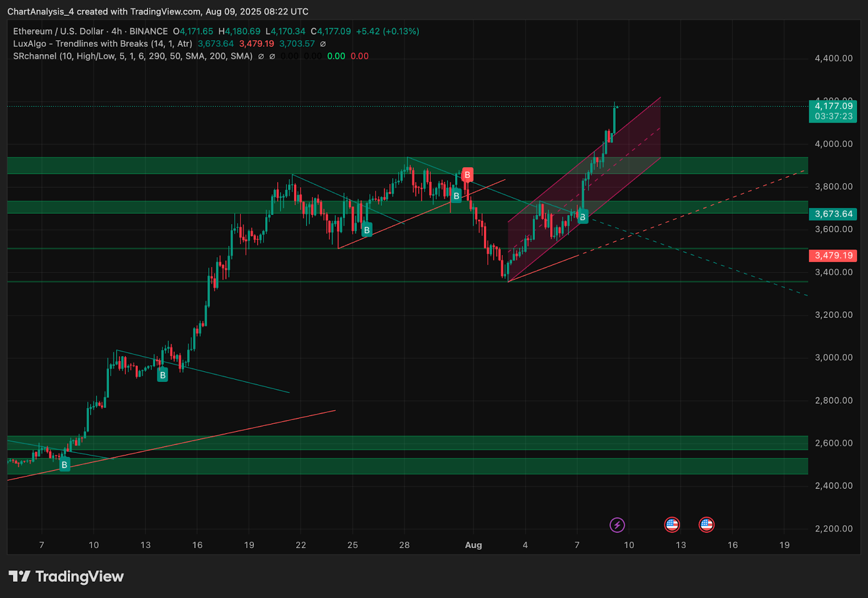Click the green 3,673.64 price label on the right axis
The width and height of the screenshot is (868, 598).
click(833, 214)
